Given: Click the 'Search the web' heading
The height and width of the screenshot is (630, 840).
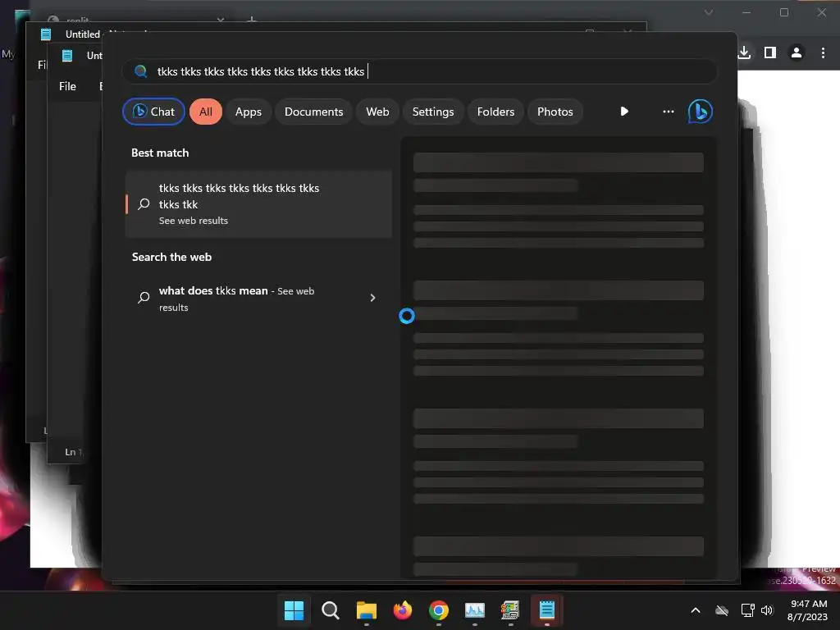Looking at the screenshot, I should click(x=171, y=257).
